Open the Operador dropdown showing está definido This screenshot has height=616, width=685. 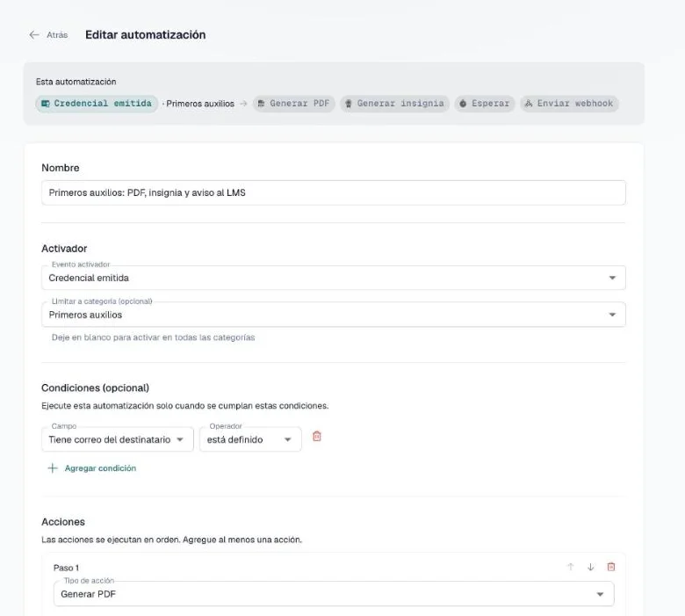[250, 439]
